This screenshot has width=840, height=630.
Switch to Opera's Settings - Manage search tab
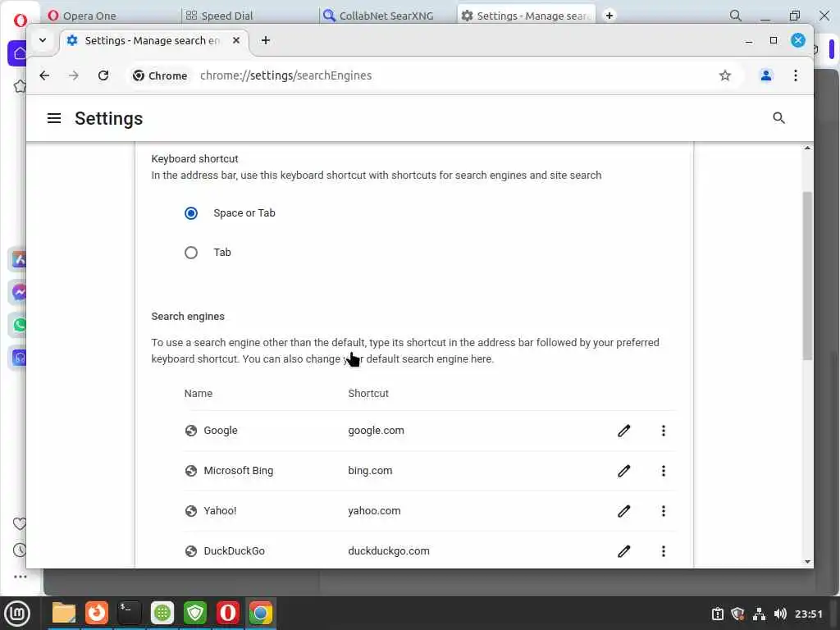click(527, 16)
